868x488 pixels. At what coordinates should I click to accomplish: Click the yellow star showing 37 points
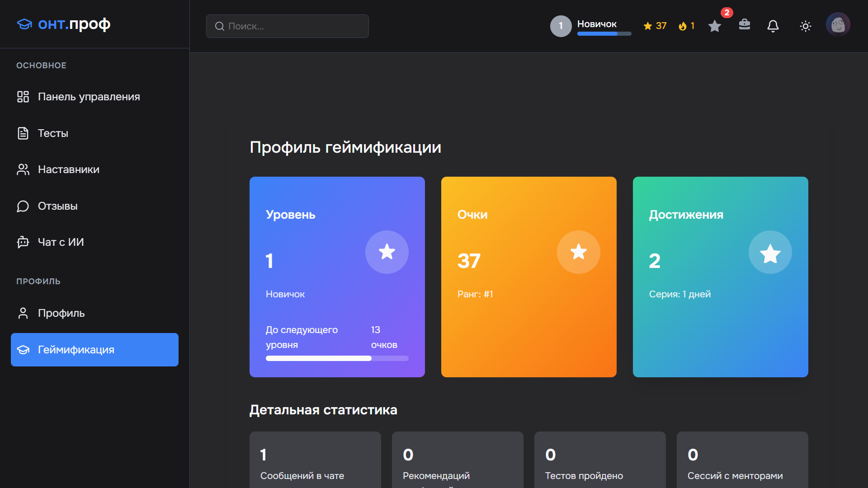tap(649, 26)
